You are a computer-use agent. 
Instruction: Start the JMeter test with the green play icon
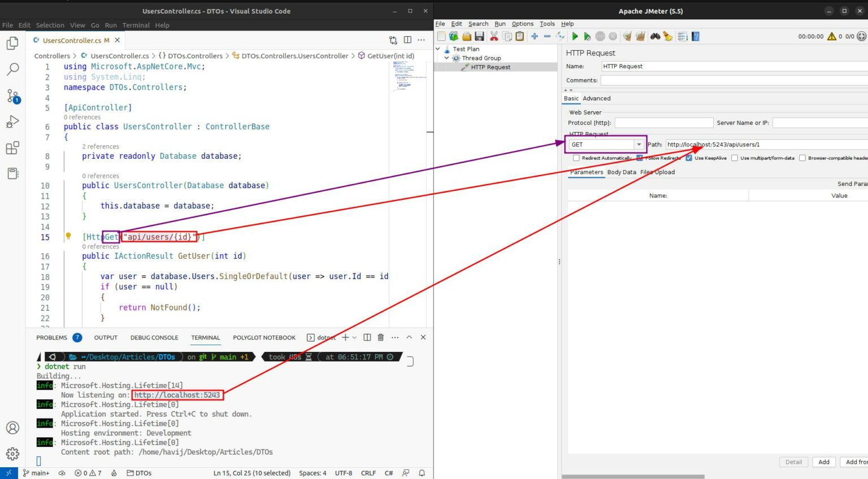575,36
